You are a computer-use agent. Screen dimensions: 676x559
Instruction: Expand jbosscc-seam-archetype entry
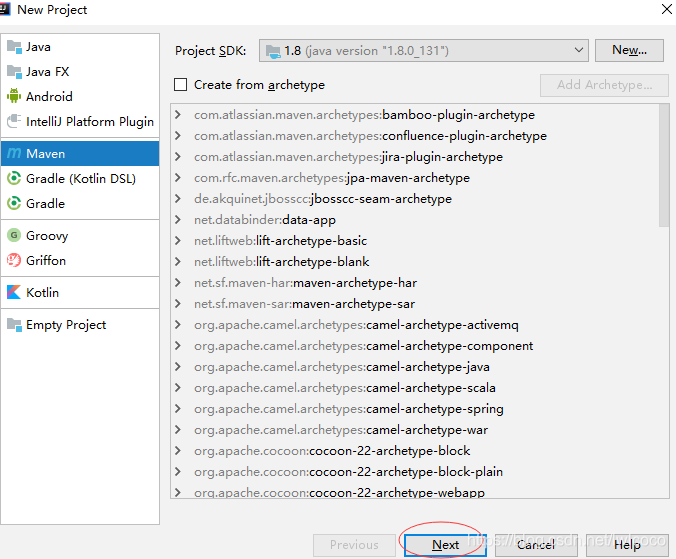[178, 199]
